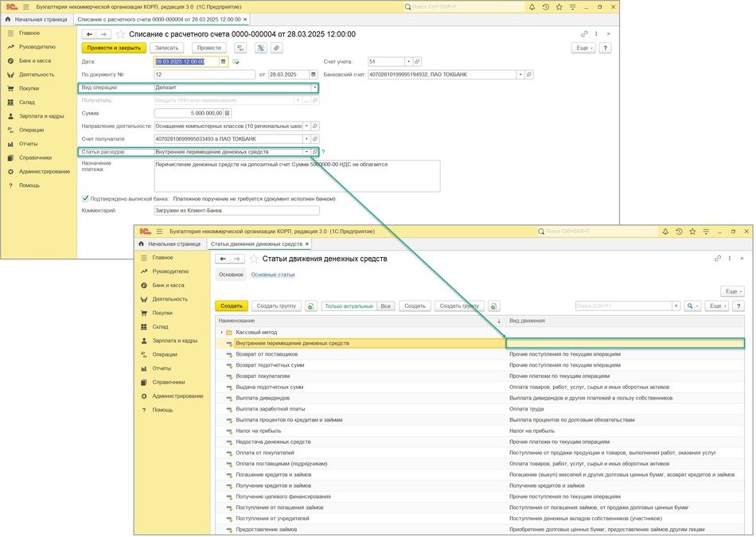Click the yellow Создать button
The width and height of the screenshot is (756, 537).
pyautogui.click(x=231, y=305)
